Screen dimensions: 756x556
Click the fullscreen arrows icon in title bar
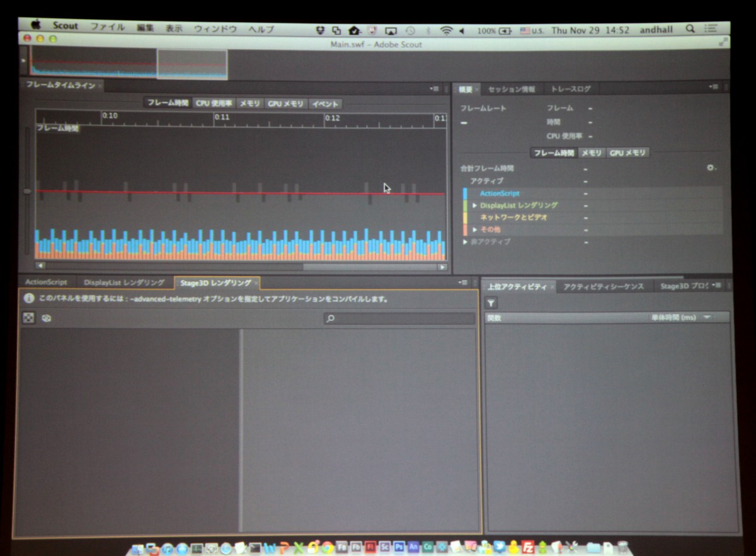pos(723,42)
